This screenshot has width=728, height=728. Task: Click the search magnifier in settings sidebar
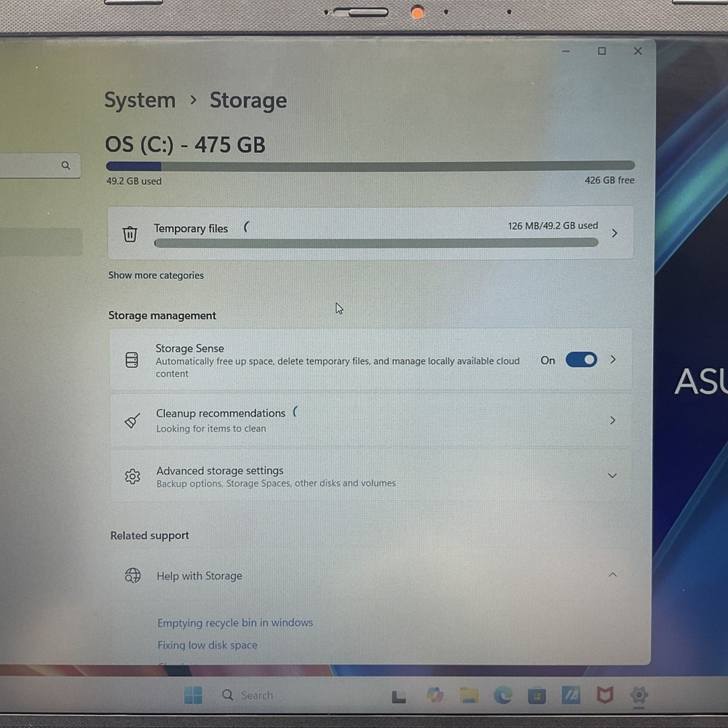coord(66,166)
